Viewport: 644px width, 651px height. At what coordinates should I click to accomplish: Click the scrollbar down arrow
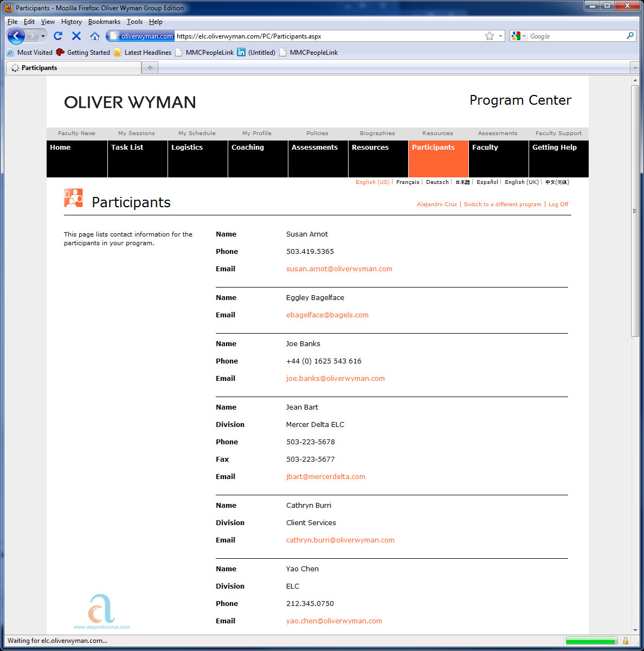click(x=635, y=630)
